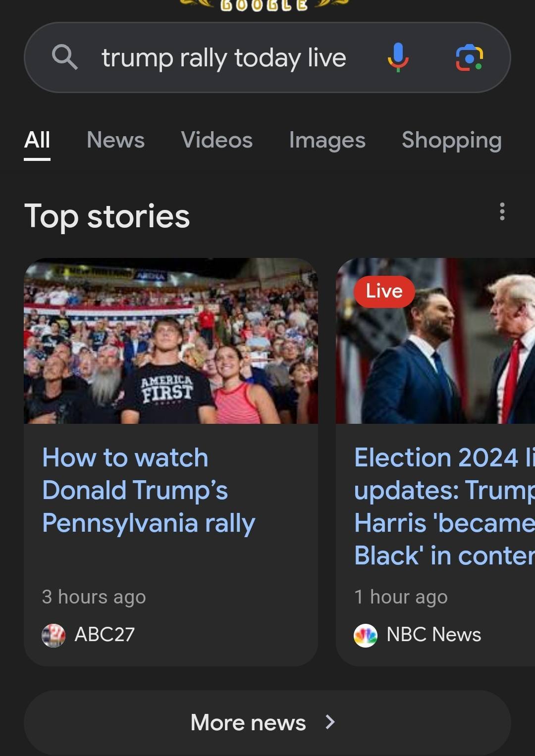Tap the NBC News peacock logo
This screenshot has height=756, width=535.
coord(366,635)
